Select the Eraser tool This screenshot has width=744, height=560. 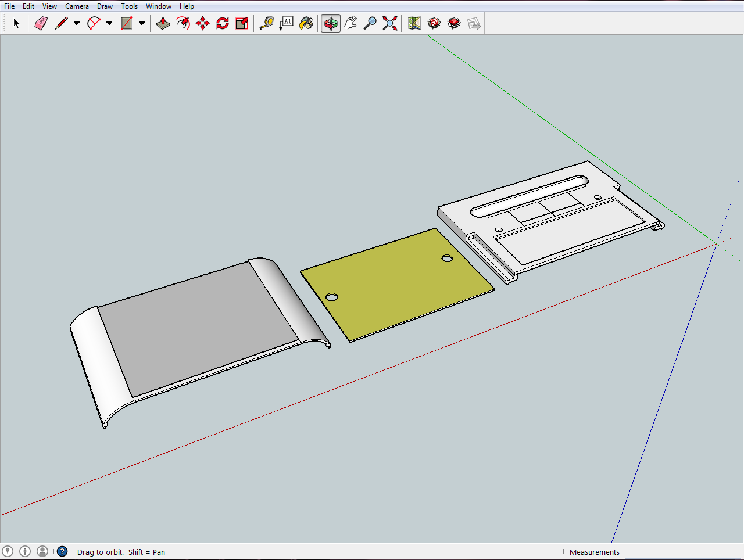41,23
